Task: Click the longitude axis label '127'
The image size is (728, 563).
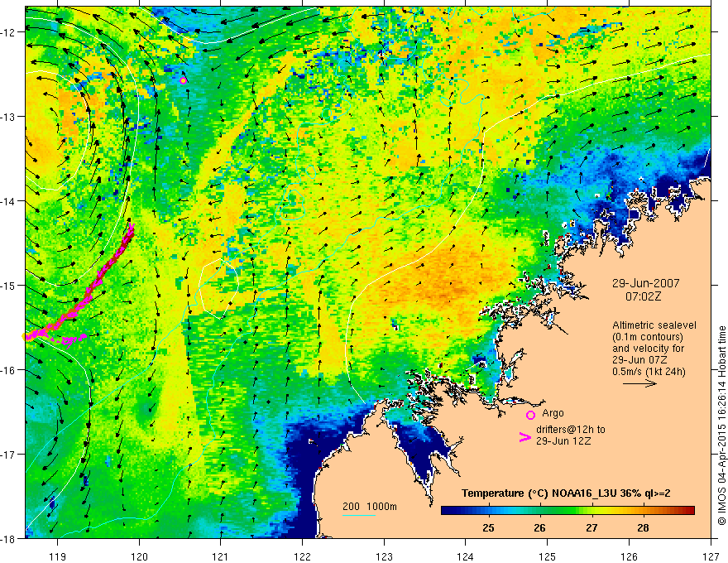Action: pyautogui.click(x=711, y=557)
